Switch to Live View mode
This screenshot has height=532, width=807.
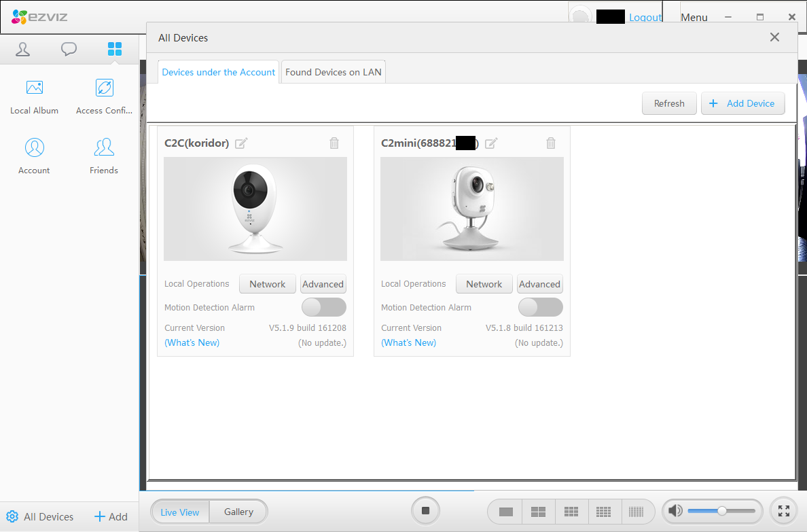[180, 512]
